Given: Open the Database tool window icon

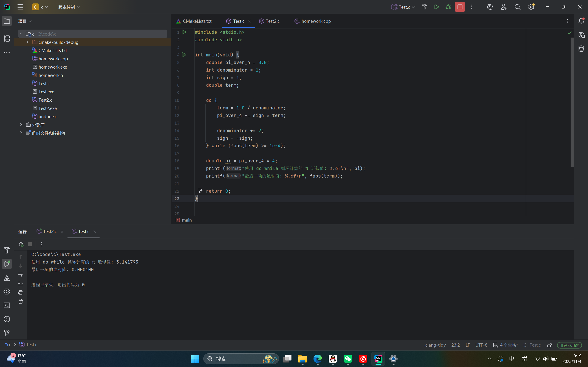Looking at the screenshot, I should [581, 49].
